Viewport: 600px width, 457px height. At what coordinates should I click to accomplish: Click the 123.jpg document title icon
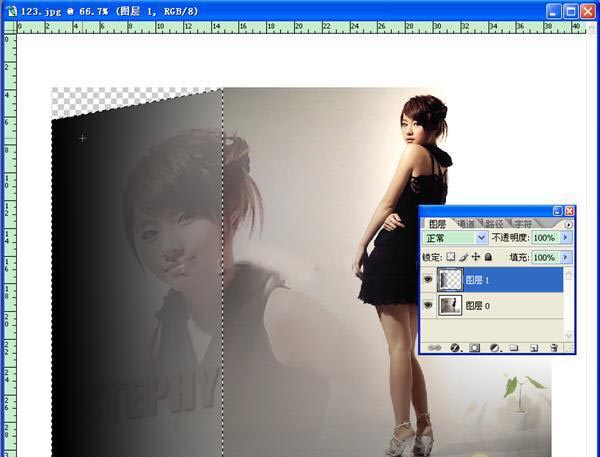(x=12, y=11)
